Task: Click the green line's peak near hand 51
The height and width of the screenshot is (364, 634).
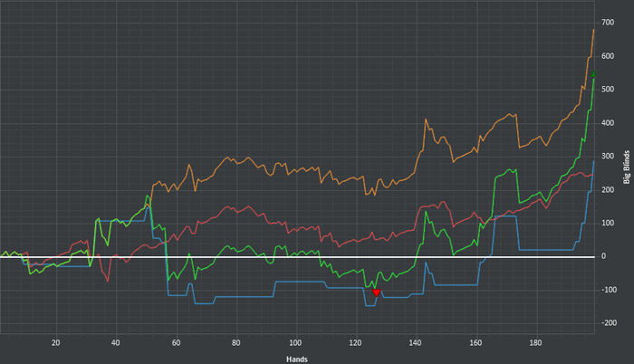Action: click(147, 196)
